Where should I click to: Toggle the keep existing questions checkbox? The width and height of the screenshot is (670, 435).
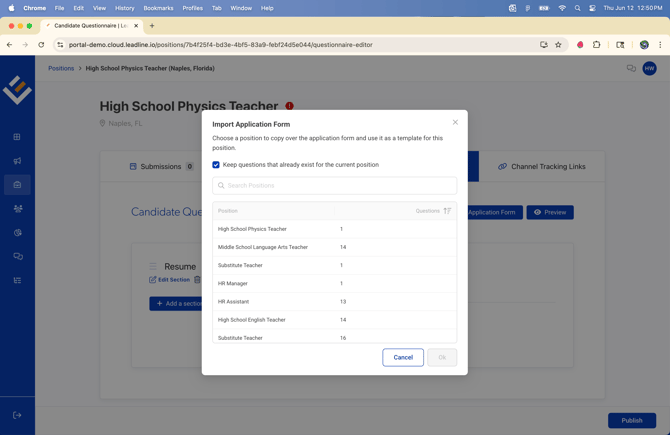(x=216, y=165)
